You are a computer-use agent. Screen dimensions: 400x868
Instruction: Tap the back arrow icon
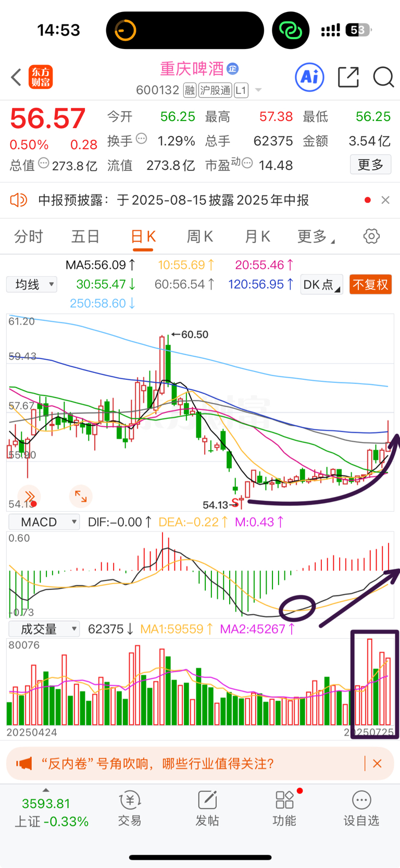click(16, 77)
